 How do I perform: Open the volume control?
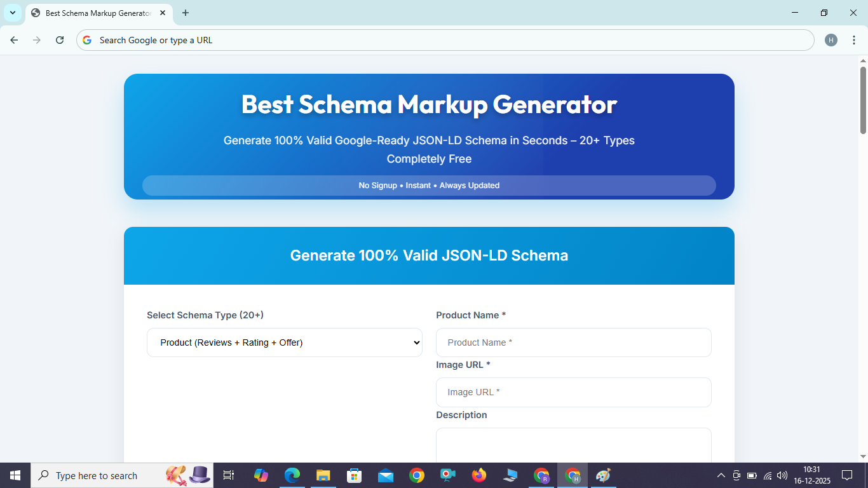coord(781,475)
